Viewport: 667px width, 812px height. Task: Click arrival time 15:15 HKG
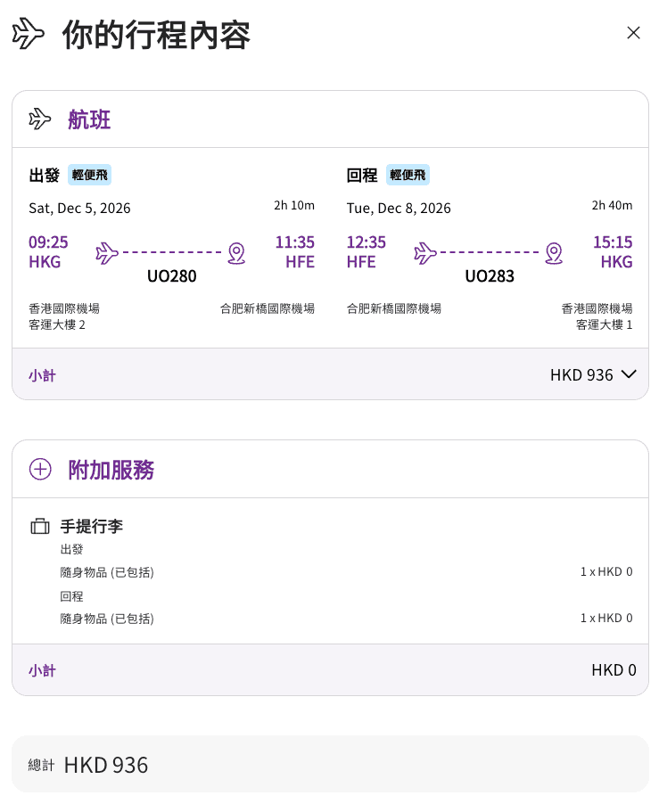pos(613,251)
